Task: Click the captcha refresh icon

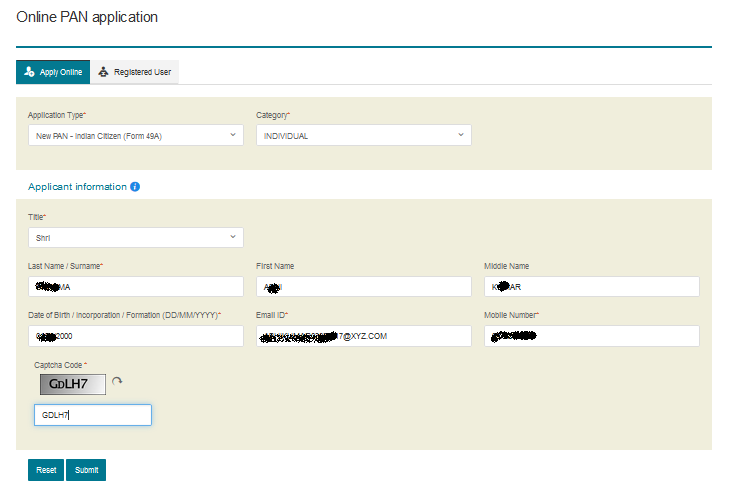Action: [117, 382]
